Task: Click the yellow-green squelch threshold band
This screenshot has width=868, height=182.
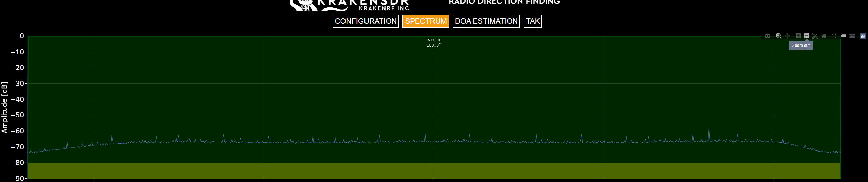Action: [x=434, y=170]
